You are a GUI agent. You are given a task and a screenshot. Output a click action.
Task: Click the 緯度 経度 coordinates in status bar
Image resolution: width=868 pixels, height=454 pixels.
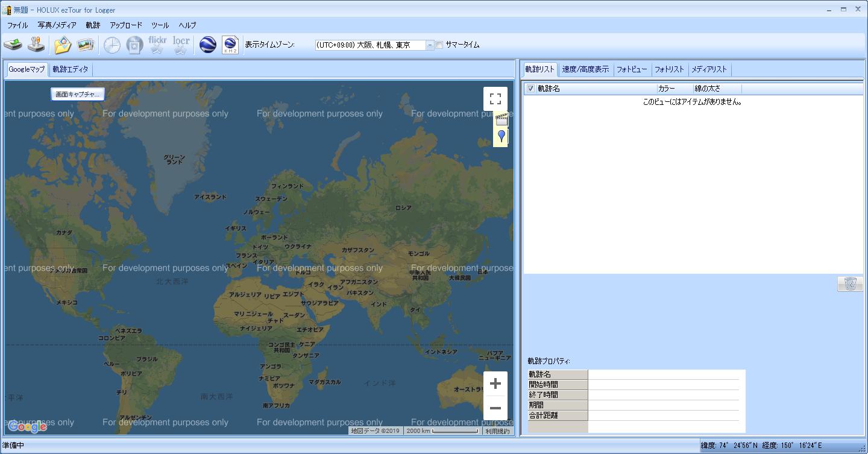point(761,446)
